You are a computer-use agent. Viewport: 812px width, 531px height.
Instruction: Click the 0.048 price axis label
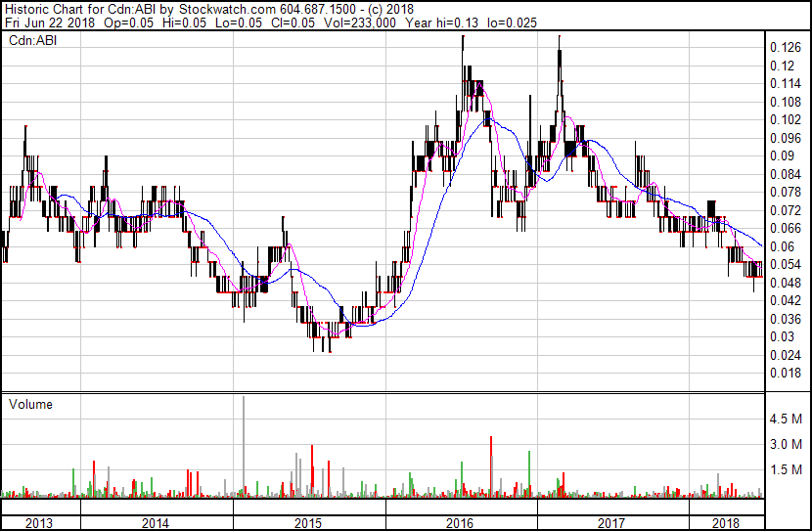785,283
